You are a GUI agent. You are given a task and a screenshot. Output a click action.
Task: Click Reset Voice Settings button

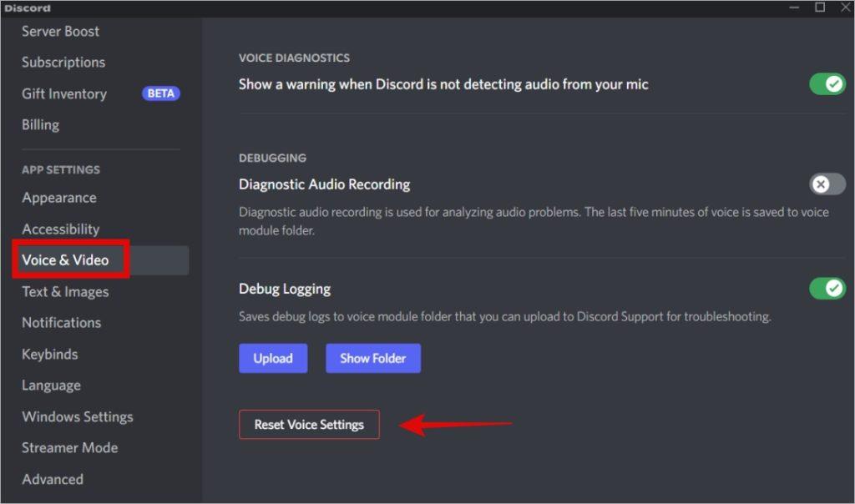point(309,425)
